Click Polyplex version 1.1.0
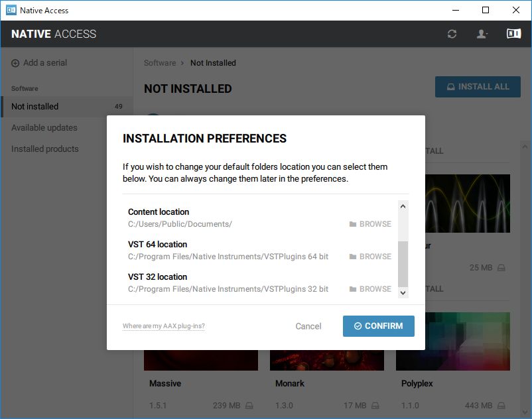The height and width of the screenshot is (419, 532). [x=410, y=406]
